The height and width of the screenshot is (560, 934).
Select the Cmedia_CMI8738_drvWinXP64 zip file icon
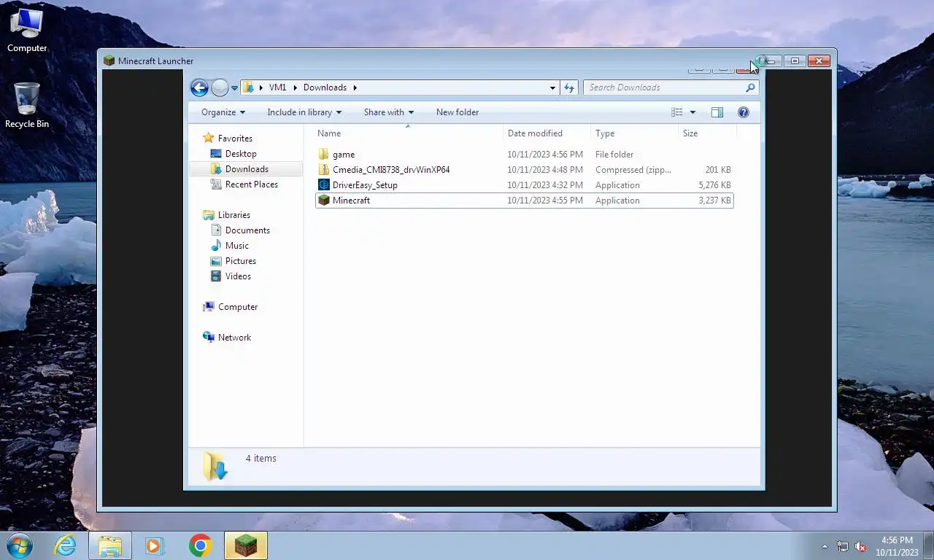click(x=324, y=170)
